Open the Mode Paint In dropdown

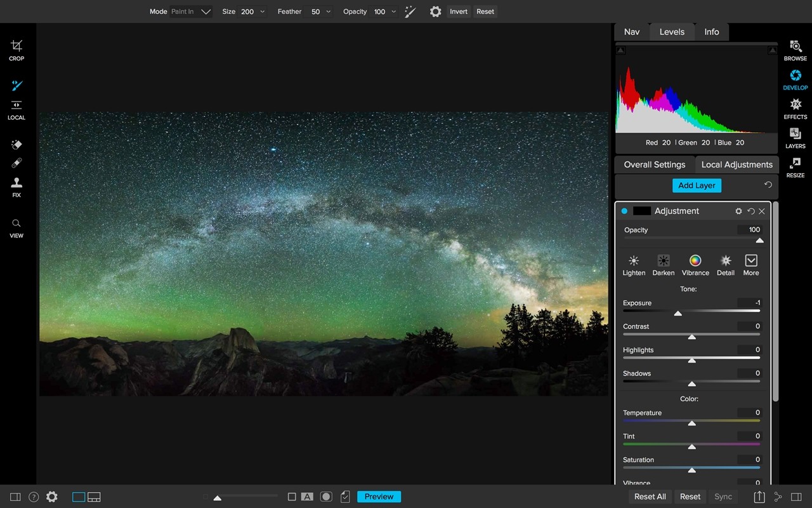click(191, 11)
